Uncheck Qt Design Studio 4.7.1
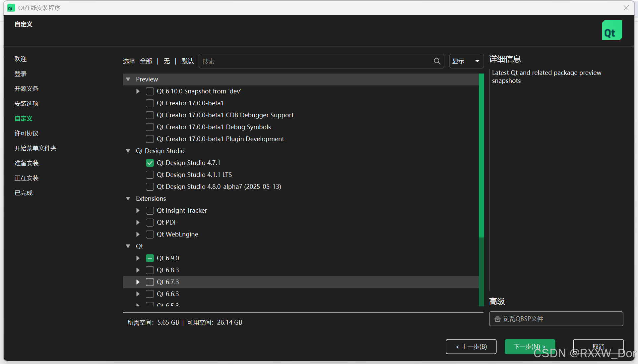Image resolution: width=638 pixels, height=364 pixels. 150,163
